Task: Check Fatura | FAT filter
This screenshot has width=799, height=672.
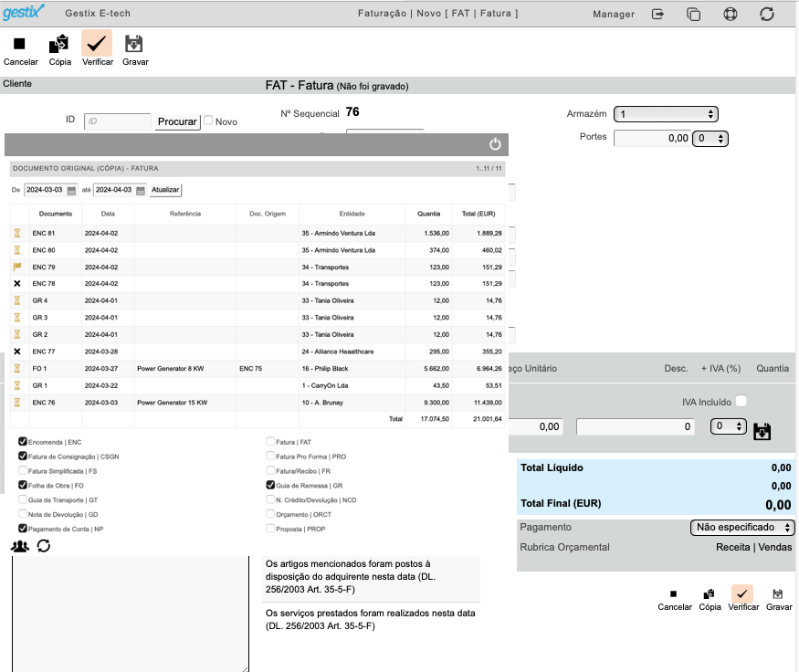Action: pos(270,441)
